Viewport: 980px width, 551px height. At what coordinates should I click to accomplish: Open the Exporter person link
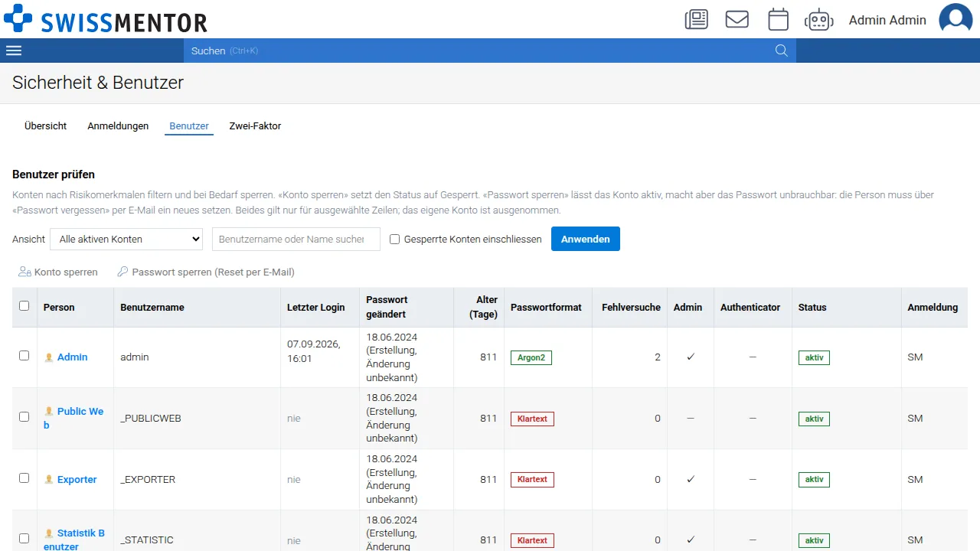coord(77,480)
